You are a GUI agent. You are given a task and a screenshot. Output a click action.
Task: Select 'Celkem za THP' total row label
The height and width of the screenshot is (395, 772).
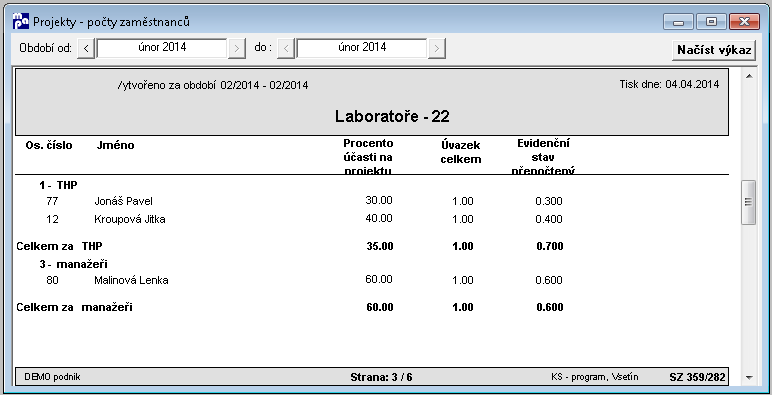[x=60, y=246]
